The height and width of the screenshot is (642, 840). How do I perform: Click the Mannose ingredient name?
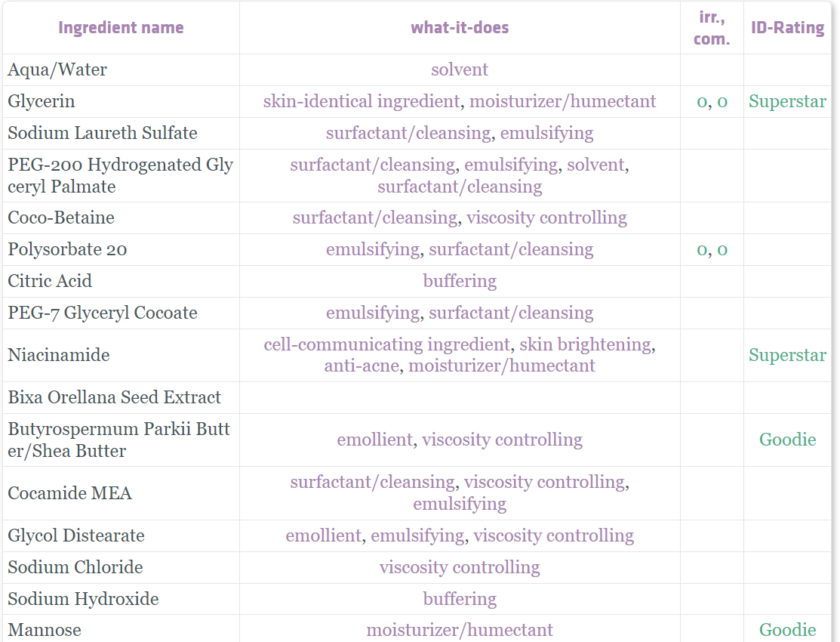(x=45, y=629)
